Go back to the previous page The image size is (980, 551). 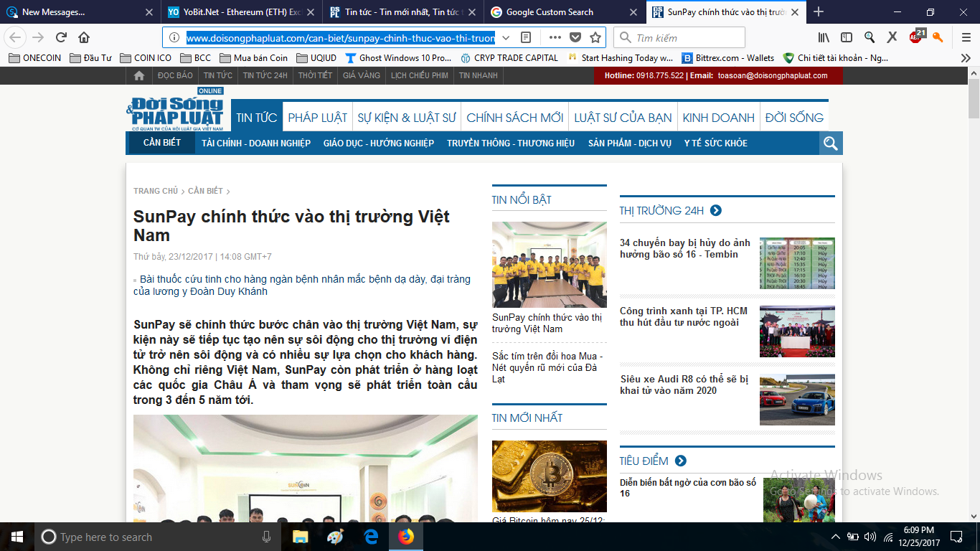point(16,37)
